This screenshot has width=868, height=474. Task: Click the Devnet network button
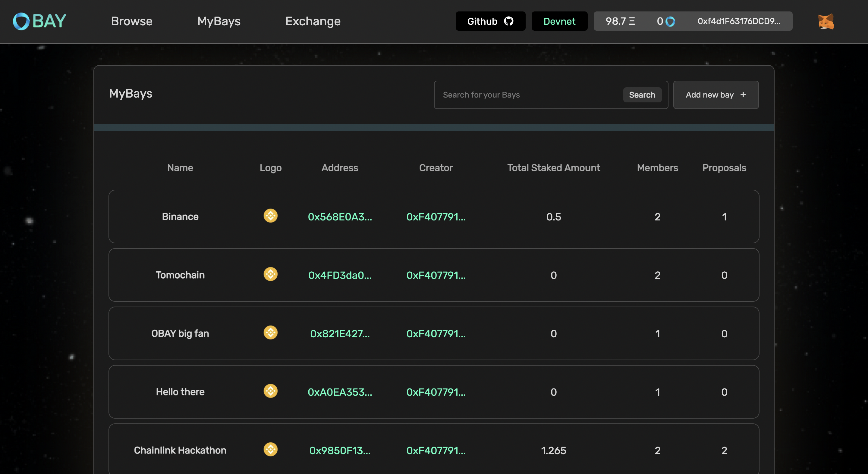[x=559, y=21]
